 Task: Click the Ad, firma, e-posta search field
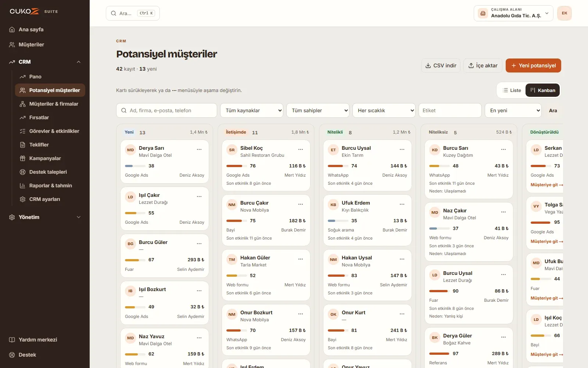166,110
